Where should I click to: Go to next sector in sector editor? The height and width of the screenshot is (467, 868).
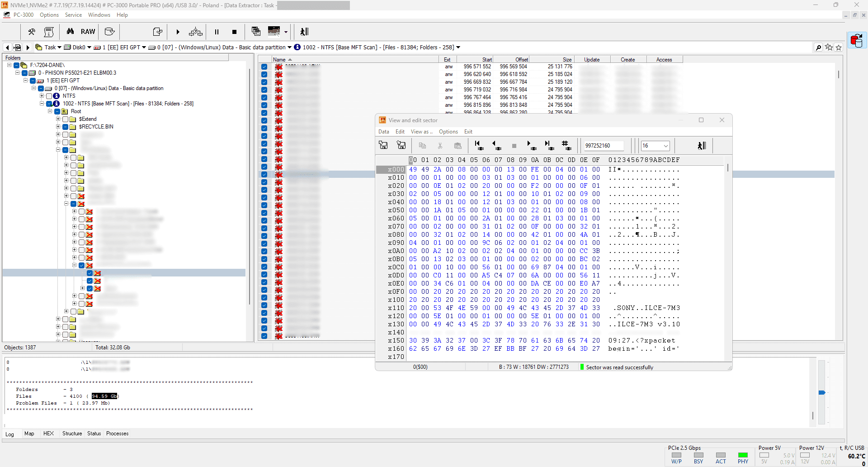pyautogui.click(x=530, y=145)
